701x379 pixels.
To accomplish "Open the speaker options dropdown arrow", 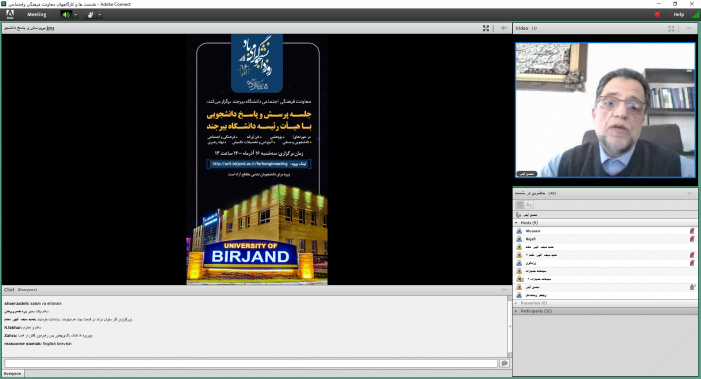I will tap(76, 15).
